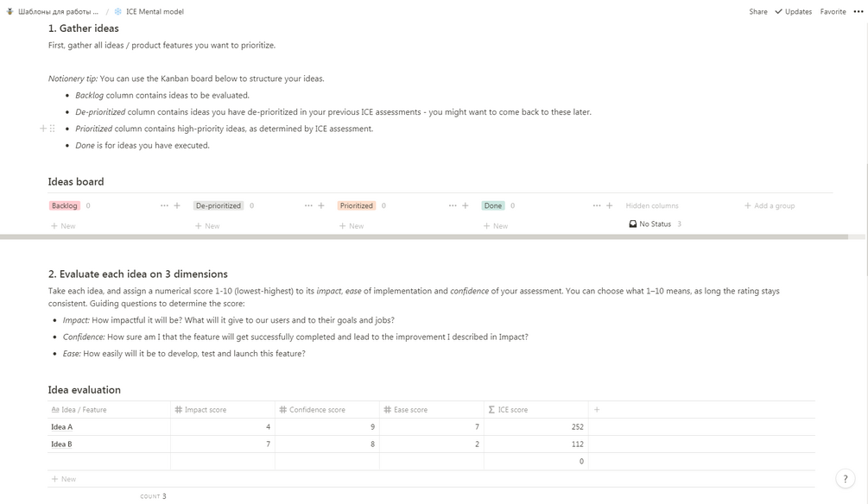Open the ICE score column header menu
Image resolution: width=868 pixels, height=504 pixels.
535,410
